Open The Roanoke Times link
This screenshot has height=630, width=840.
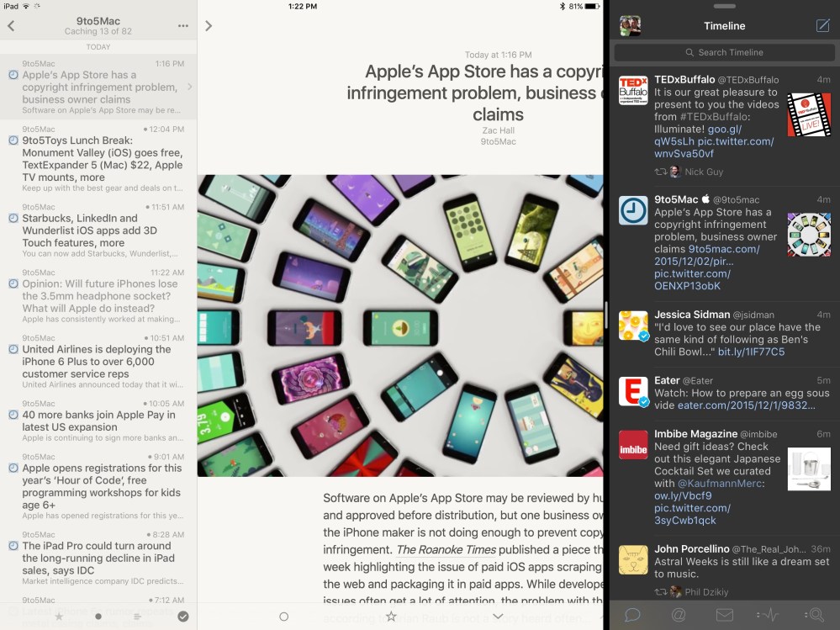tap(446, 550)
